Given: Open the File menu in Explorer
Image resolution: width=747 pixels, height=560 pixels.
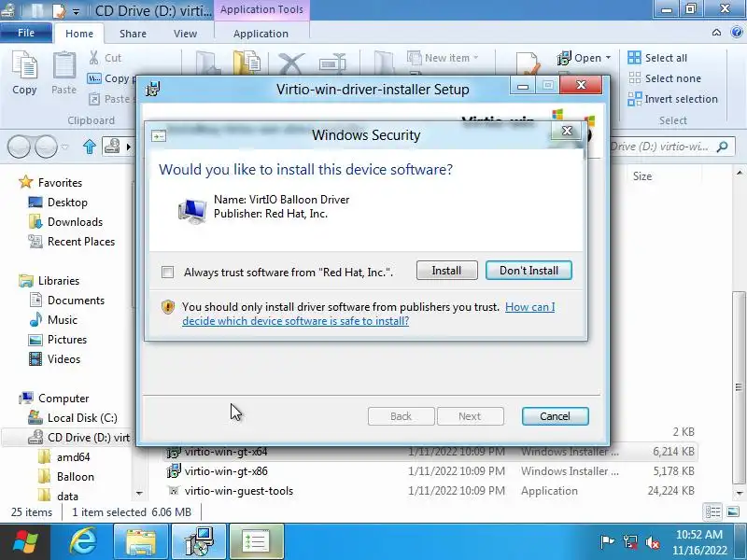Looking at the screenshot, I should click(26, 33).
